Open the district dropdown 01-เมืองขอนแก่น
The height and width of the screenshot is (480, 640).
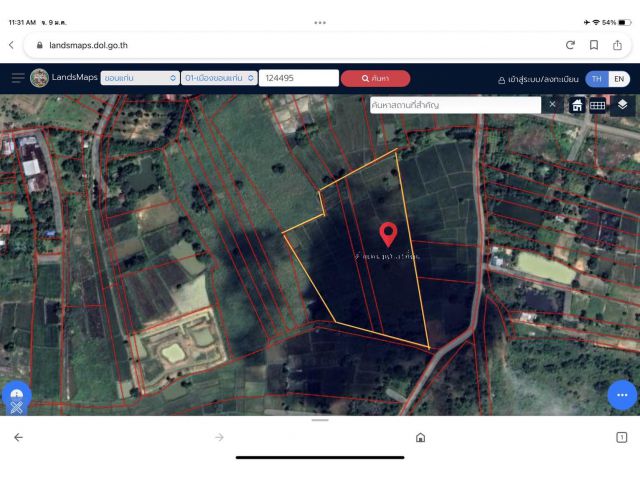[219, 78]
